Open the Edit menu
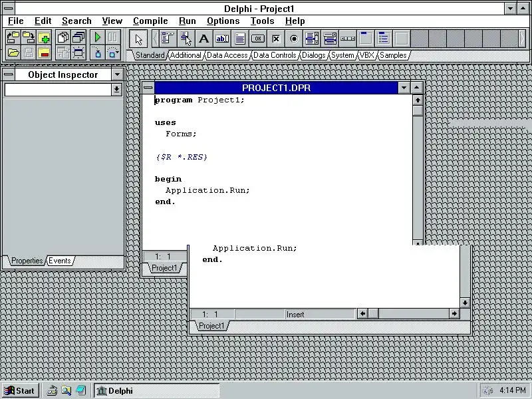532x399 pixels. click(43, 21)
